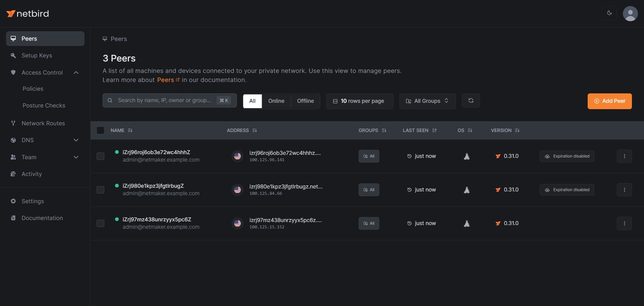Click the Version column sort icon
This screenshot has width=644, height=306.
[x=517, y=130]
